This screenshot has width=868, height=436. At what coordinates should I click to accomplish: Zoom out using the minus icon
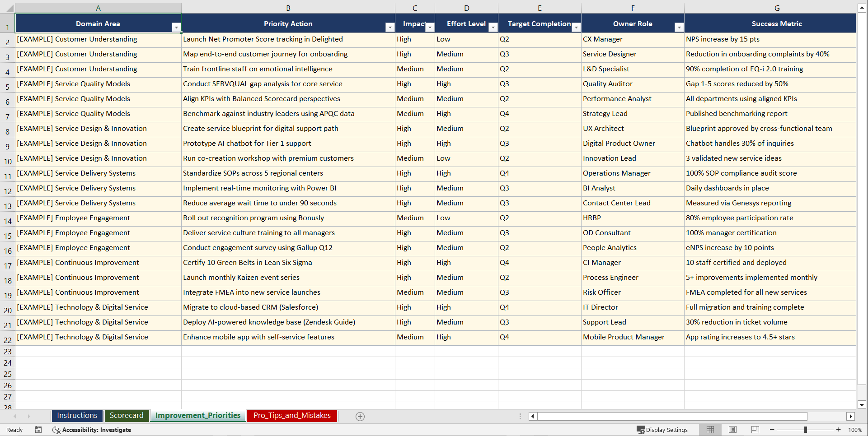click(x=772, y=430)
